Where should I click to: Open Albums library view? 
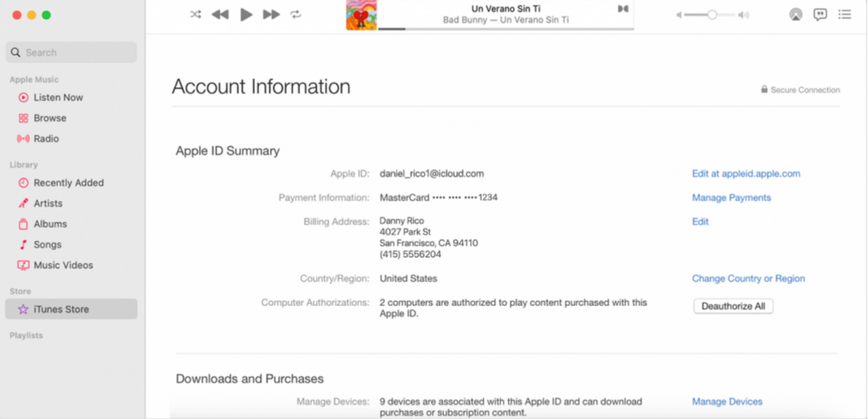coord(51,224)
